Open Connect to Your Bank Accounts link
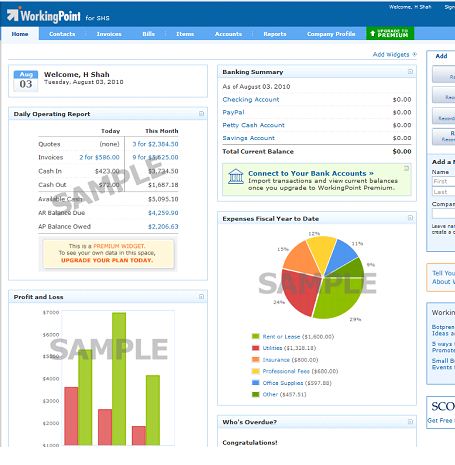The height and width of the screenshot is (465, 455). point(311,173)
